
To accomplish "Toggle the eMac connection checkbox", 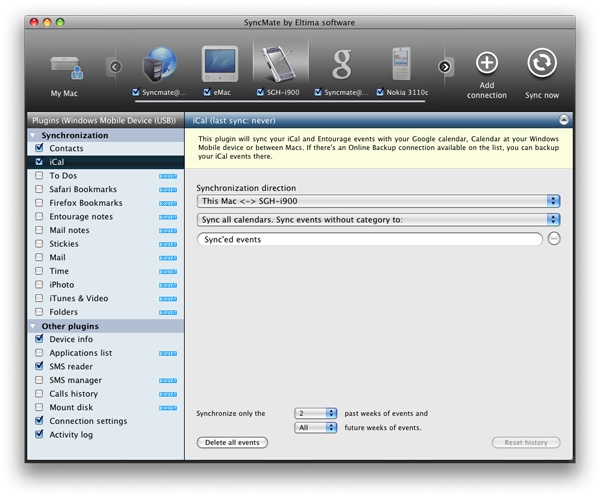I will point(207,92).
